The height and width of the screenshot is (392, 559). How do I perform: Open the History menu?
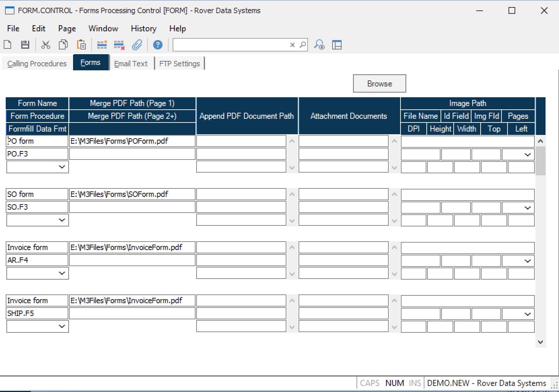point(143,29)
